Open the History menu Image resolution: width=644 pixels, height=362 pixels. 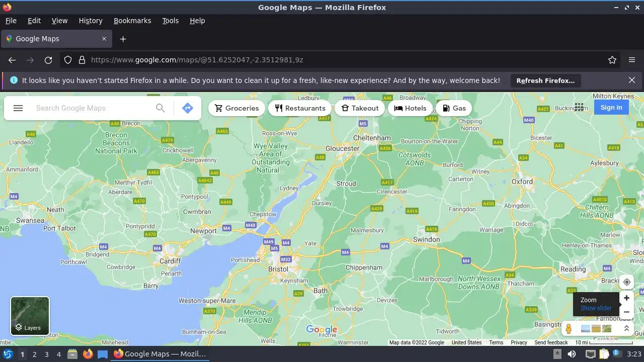click(91, 21)
